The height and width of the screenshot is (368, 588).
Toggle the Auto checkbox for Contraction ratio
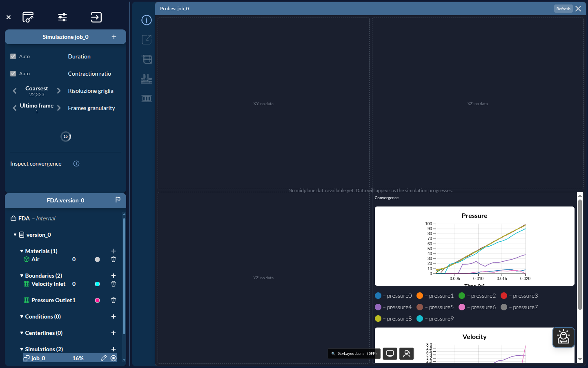point(13,74)
